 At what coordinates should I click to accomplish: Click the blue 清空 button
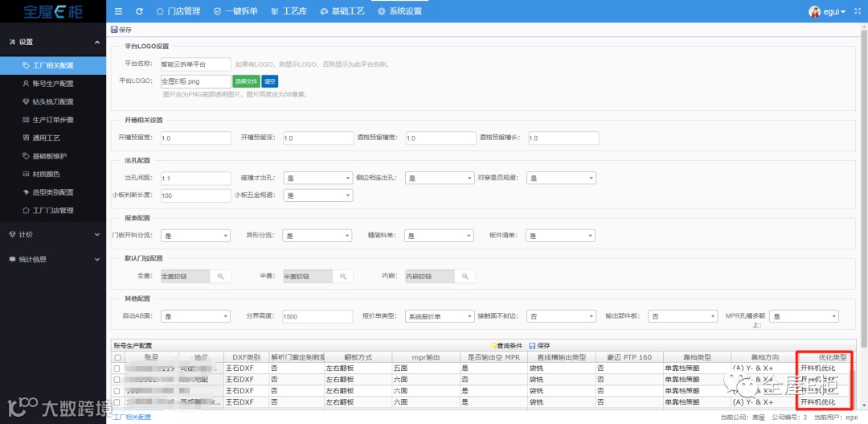pos(269,81)
